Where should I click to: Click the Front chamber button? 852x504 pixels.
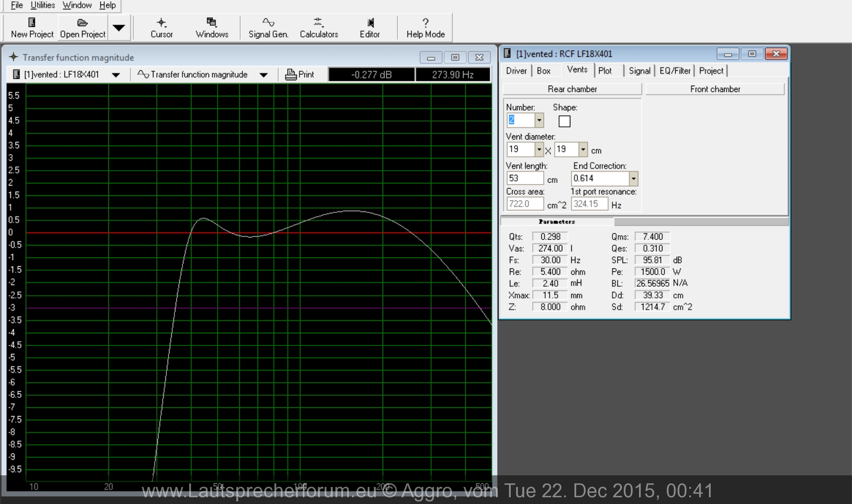tap(715, 89)
